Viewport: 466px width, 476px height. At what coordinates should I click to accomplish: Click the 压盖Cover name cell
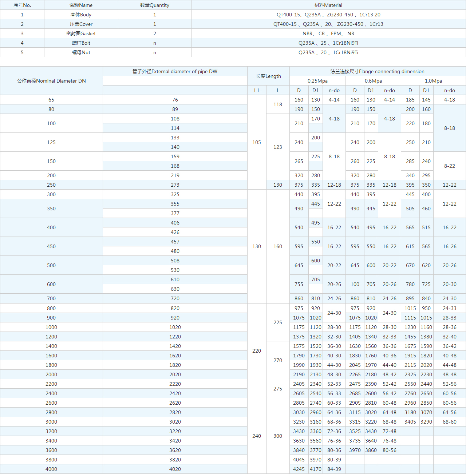(x=81, y=24)
